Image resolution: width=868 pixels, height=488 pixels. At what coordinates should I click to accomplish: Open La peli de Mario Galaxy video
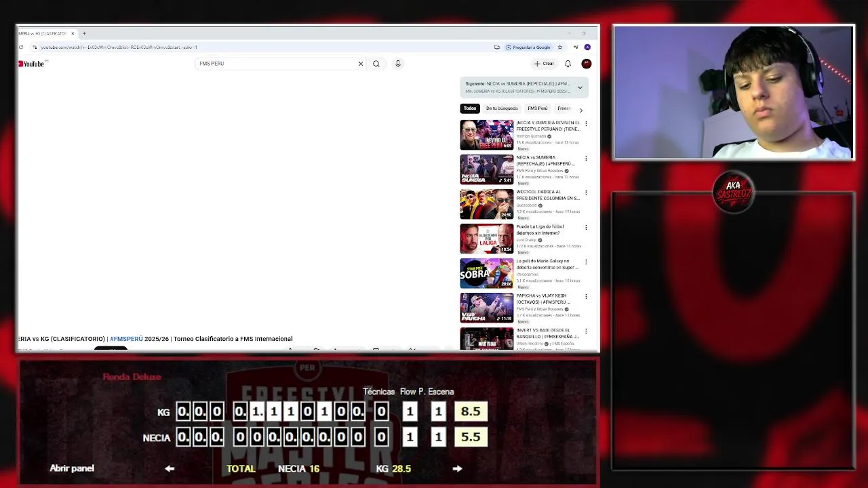tap(547, 264)
